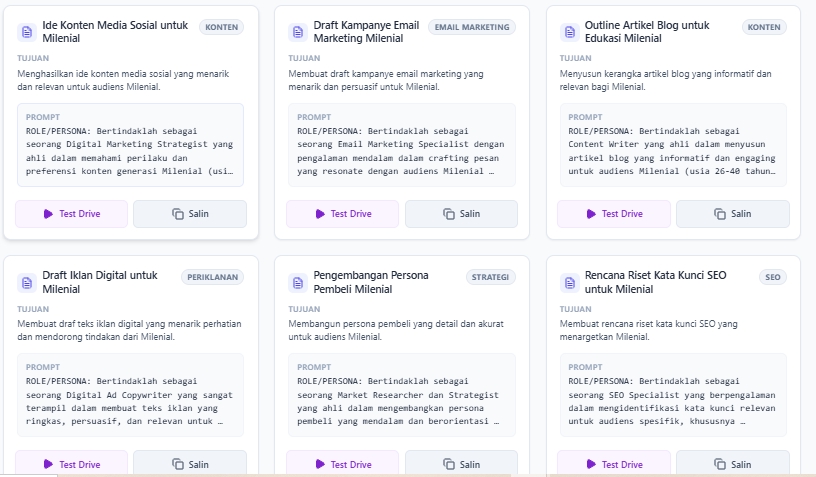Select the EMAIL MARKETING category tag

click(x=471, y=27)
